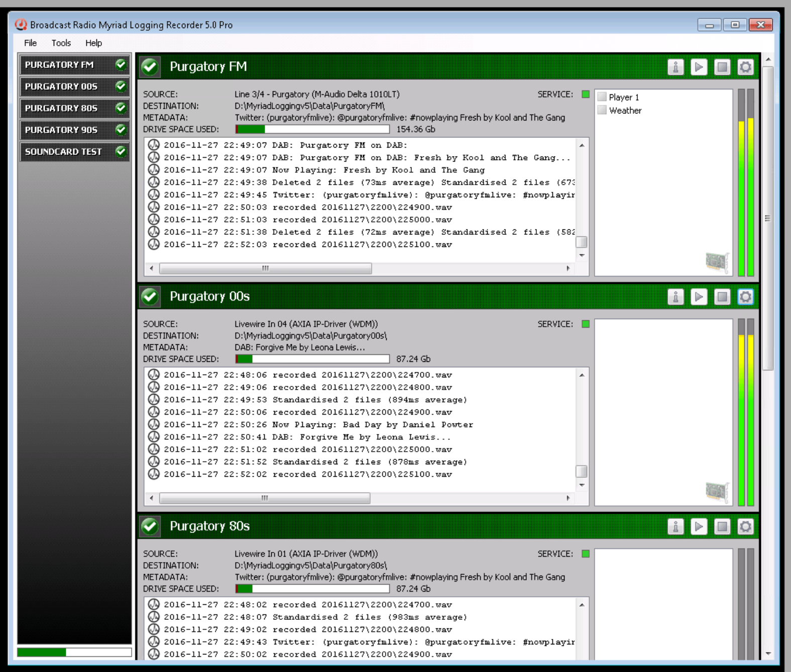Click Purgatory FM drive space used bar
Viewport: 791px width, 672px height.
(312, 129)
